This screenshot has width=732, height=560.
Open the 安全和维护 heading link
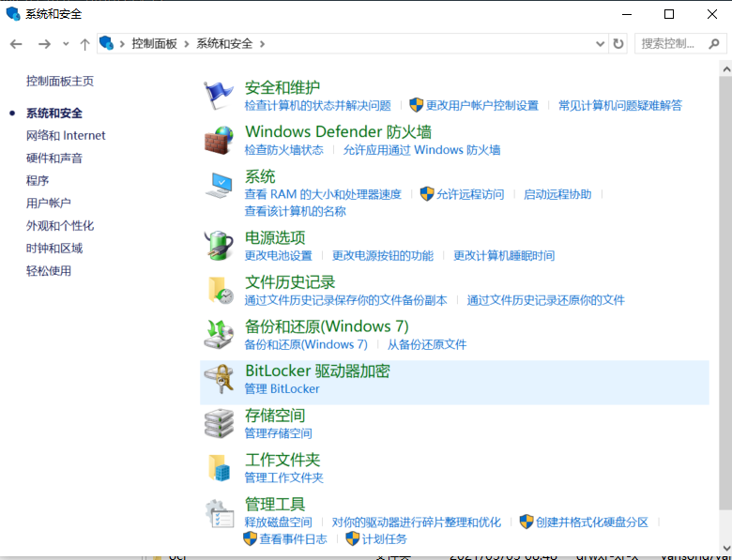point(282,88)
